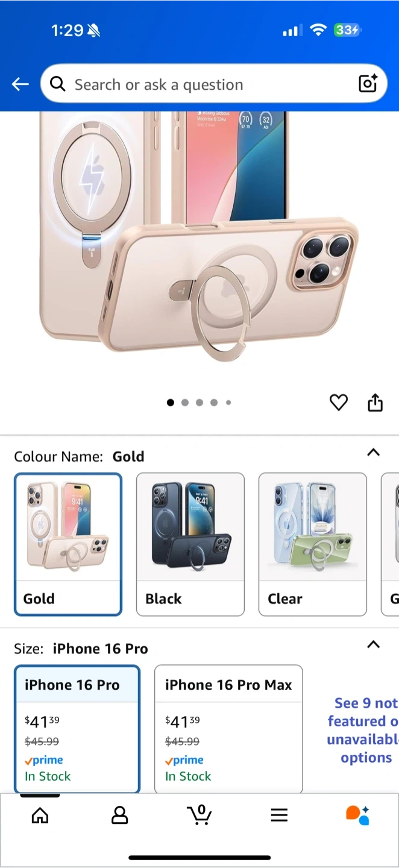The image size is (399, 868).
Task: Select the Clear colour option
Action: pyautogui.click(x=313, y=544)
